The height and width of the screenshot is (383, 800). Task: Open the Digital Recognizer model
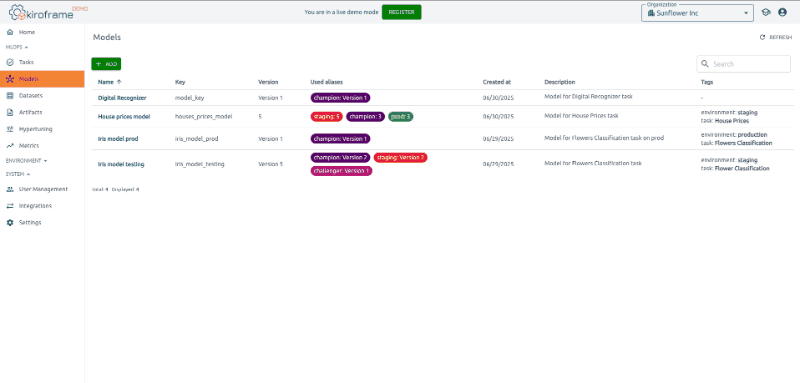(x=122, y=97)
